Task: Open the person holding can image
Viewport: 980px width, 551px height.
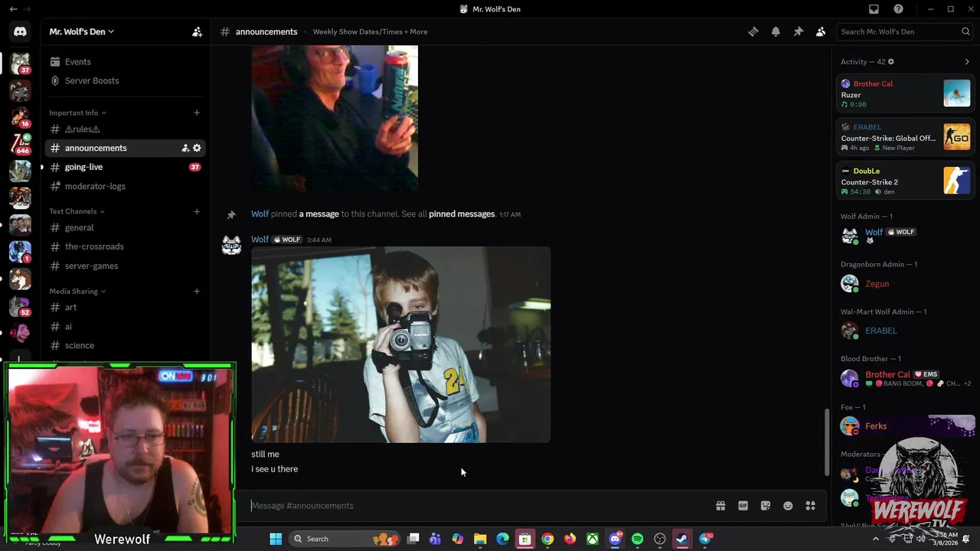Action: click(x=335, y=119)
